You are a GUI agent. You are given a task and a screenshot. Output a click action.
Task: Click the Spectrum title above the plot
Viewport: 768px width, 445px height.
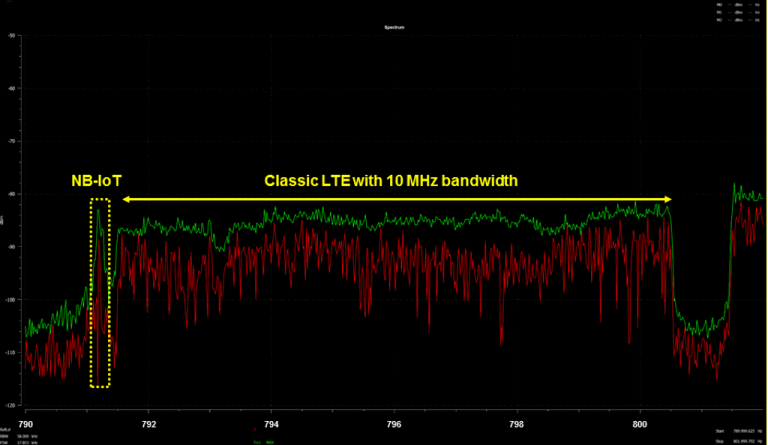[394, 27]
